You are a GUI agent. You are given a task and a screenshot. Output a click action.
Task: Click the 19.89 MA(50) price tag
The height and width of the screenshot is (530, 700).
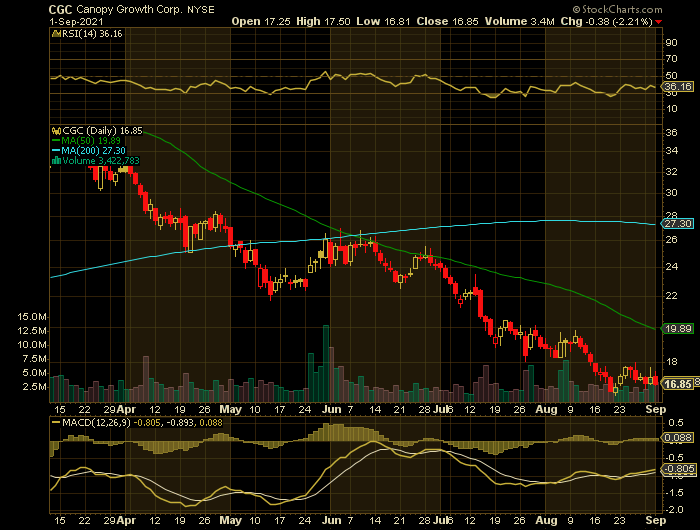tap(678, 329)
